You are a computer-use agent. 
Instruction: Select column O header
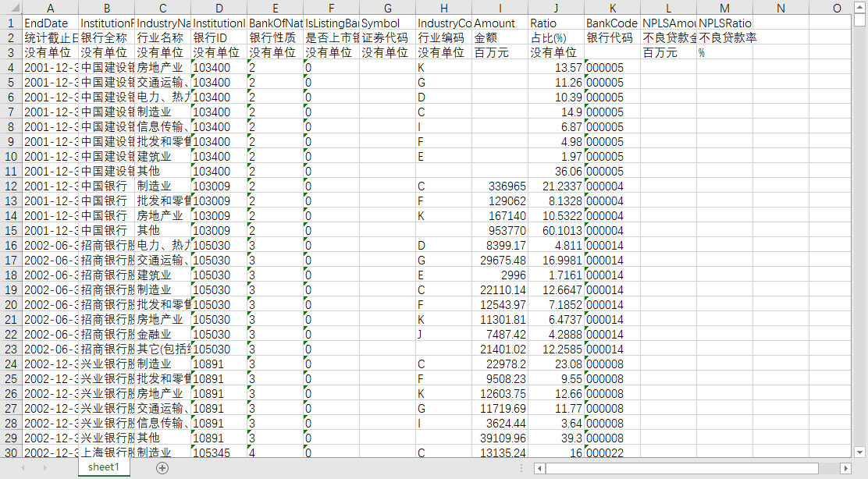[x=837, y=9]
